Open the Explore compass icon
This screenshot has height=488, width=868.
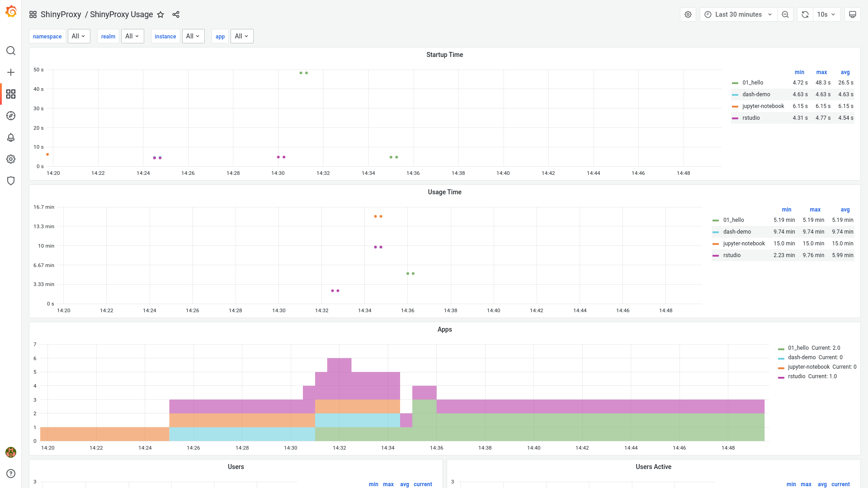[x=11, y=116]
